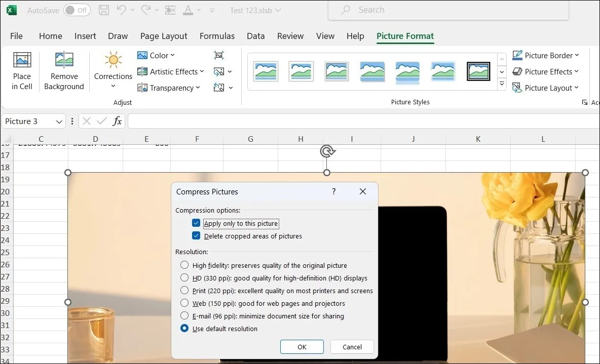Click the OK button
Viewport: 600px width, 364px height.
[302, 347]
